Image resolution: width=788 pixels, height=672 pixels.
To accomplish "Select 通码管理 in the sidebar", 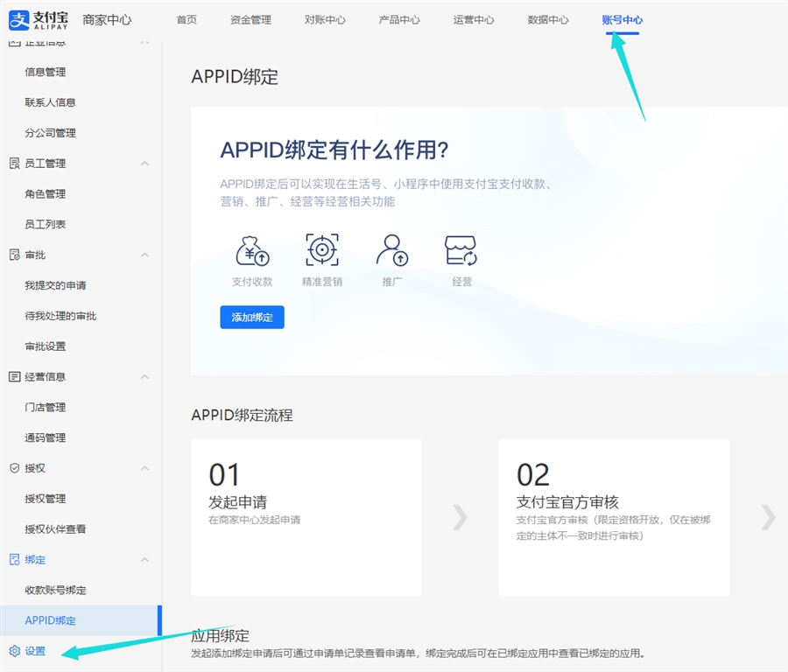I will point(46,437).
